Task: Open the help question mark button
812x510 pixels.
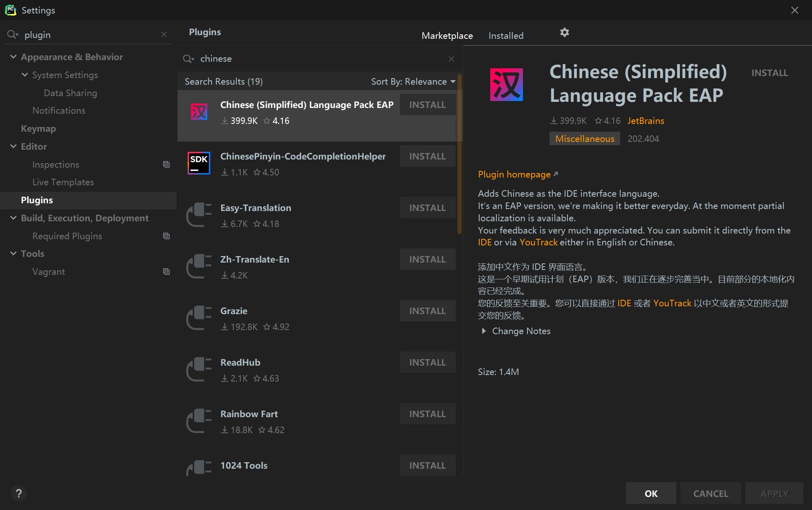Action: [x=18, y=493]
